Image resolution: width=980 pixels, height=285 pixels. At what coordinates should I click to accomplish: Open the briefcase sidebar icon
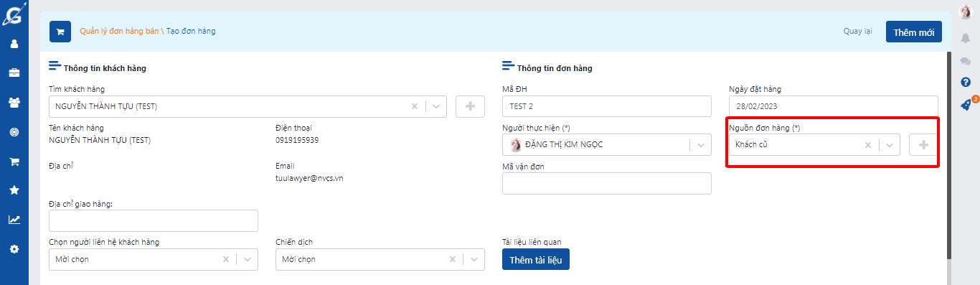(x=14, y=73)
